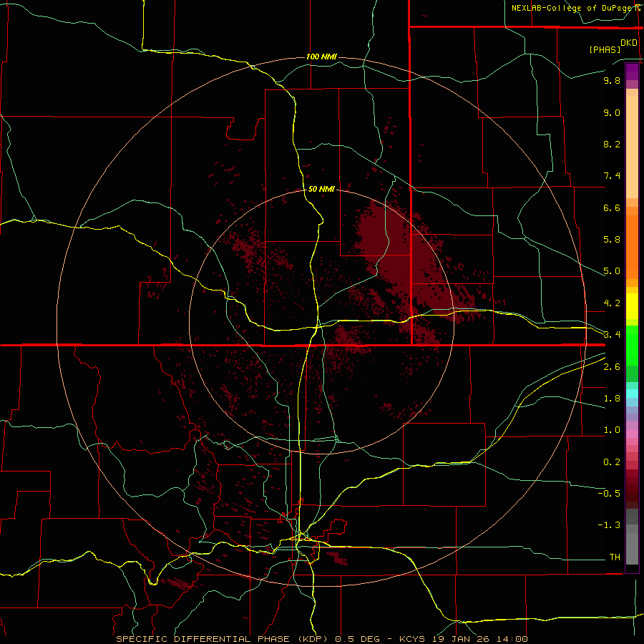The image size is (644, 644).
Task: Click the 9.8 value on the color scale
Action: [x=612, y=80]
